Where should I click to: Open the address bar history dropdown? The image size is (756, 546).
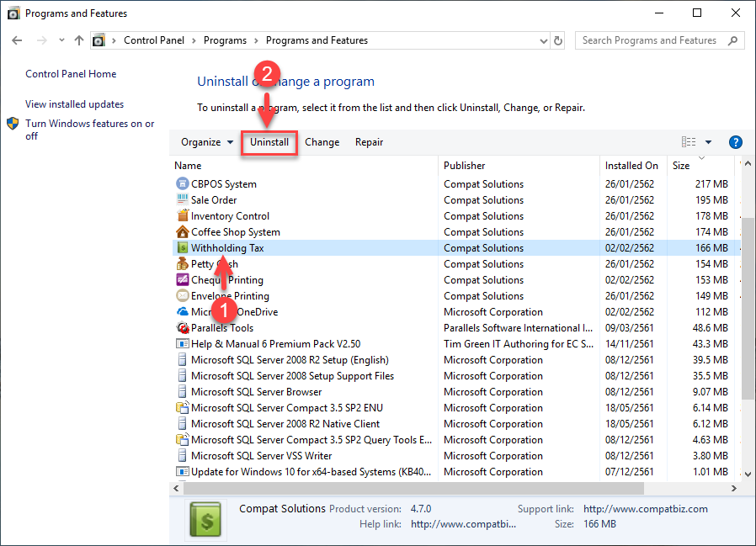tap(543, 41)
